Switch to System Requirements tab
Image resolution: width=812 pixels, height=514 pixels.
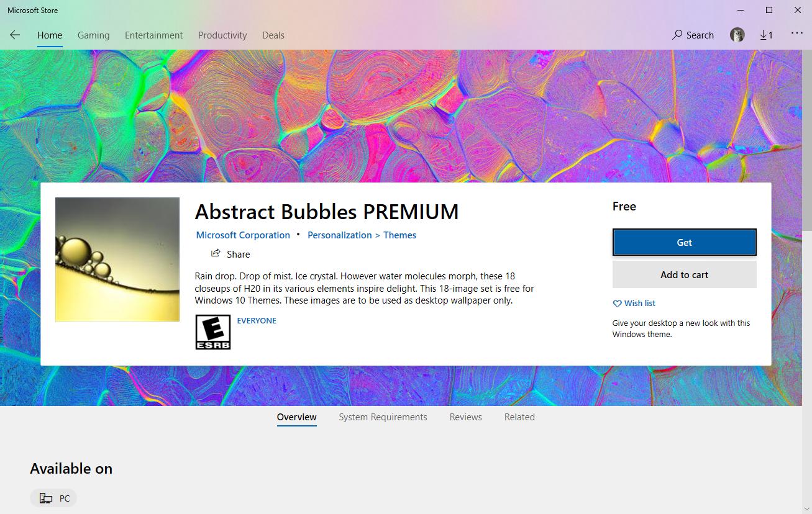click(383, 417)
